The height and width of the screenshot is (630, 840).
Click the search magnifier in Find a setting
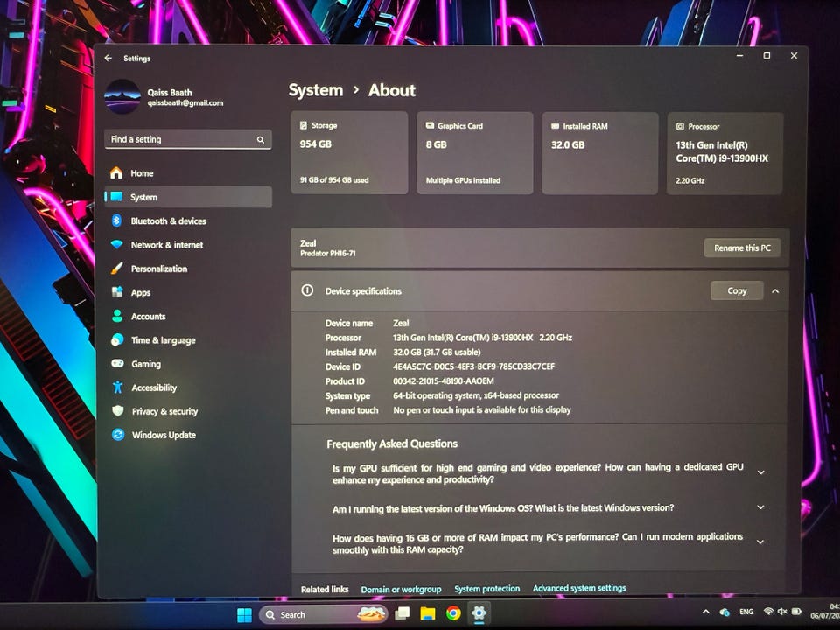[x=261, y=140]
